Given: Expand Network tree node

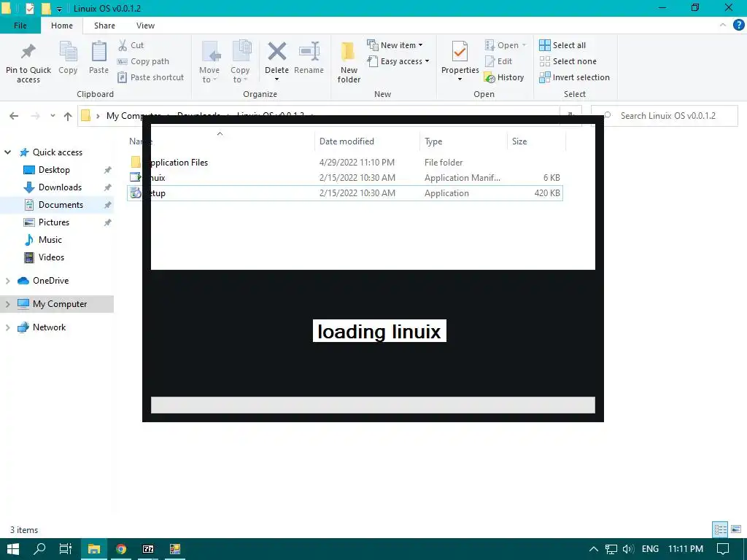Looking at the screenshot, I should tap(7, 327).
